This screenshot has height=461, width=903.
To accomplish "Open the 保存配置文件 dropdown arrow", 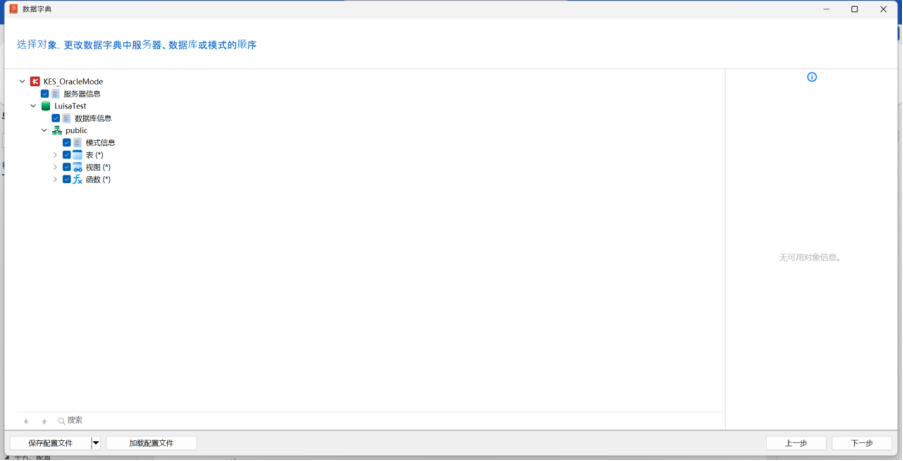I will 96,443.
